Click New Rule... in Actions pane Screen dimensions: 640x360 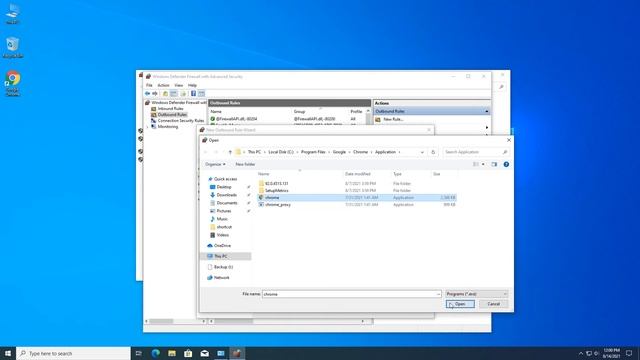tap(393, 119)
